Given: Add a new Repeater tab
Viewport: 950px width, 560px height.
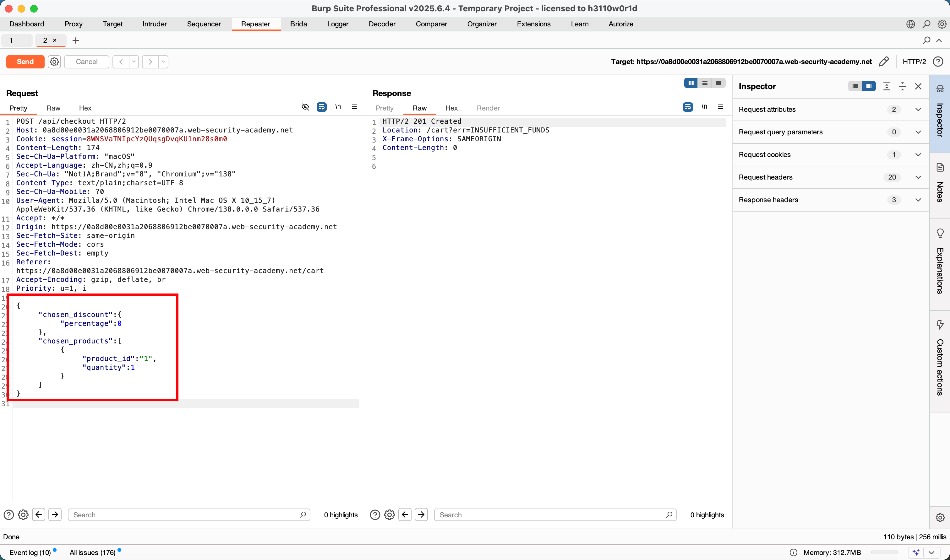Looking at the screenshot, I should click(x=75, y=40).
